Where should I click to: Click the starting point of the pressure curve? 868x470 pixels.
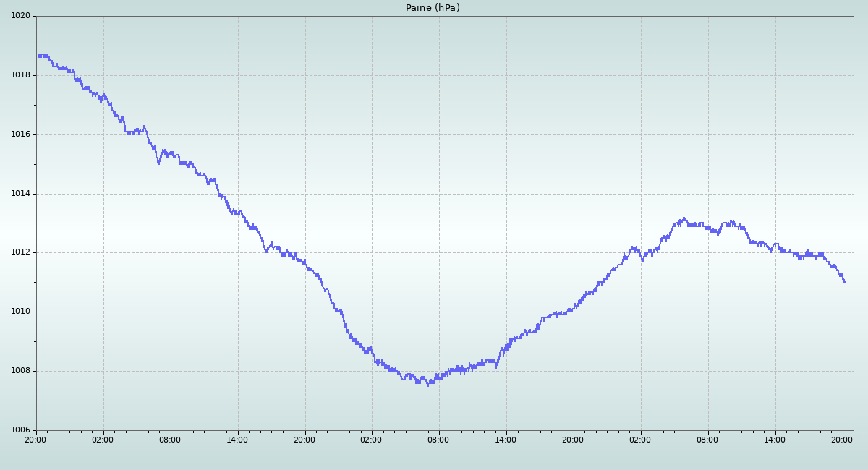tap(39, 55)
